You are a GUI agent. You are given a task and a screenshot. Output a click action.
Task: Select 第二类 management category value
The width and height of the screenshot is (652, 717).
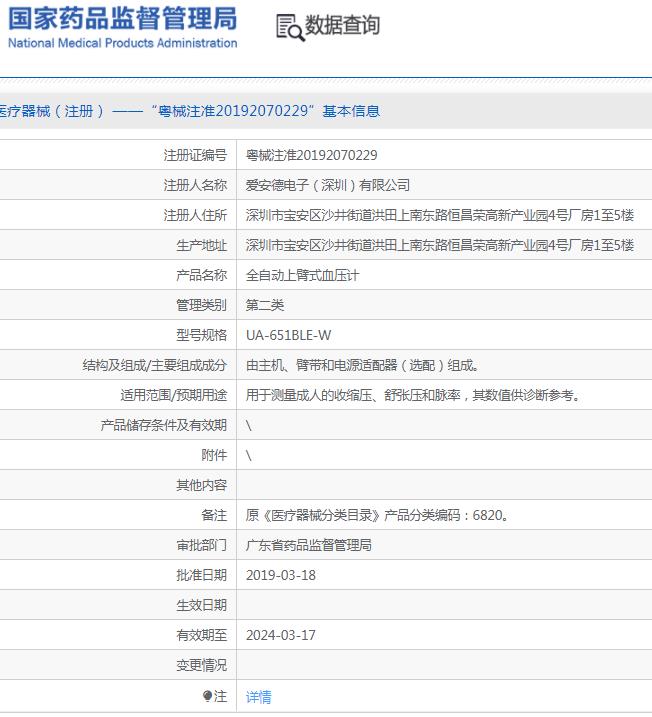(265, 305)
